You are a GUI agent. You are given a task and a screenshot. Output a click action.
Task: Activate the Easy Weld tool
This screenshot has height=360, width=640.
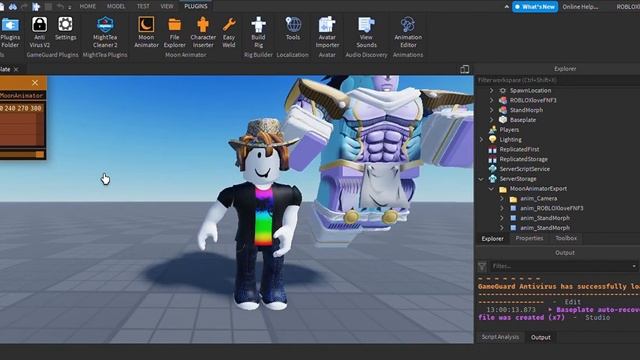click(x=229, y=33)
